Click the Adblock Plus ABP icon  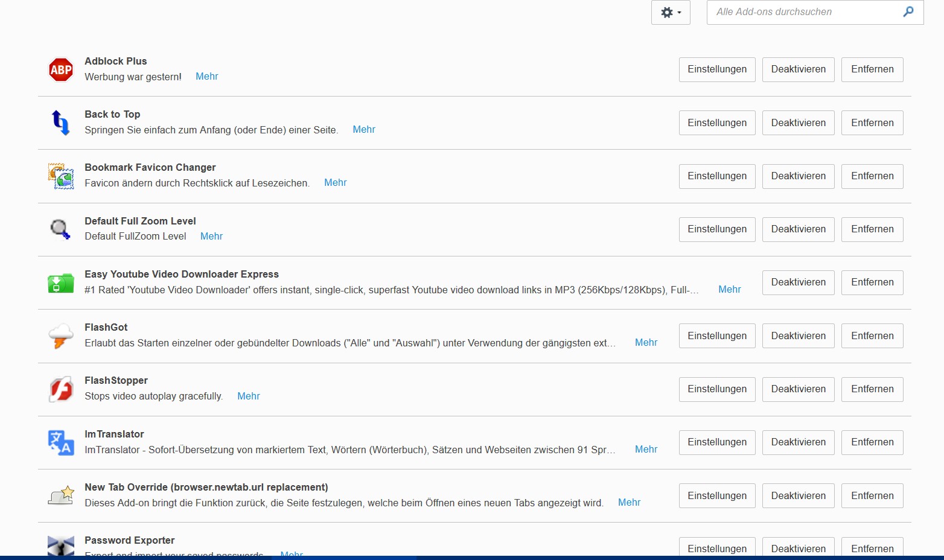coord(61,69)
